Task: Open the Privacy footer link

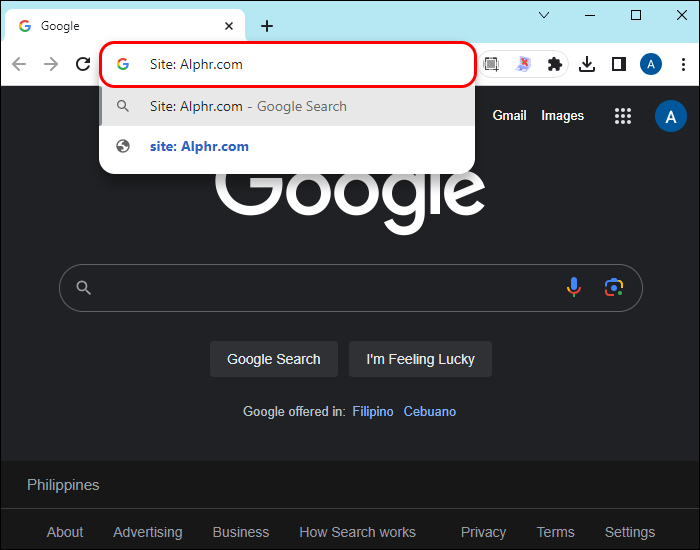Action: coord(483,532)
